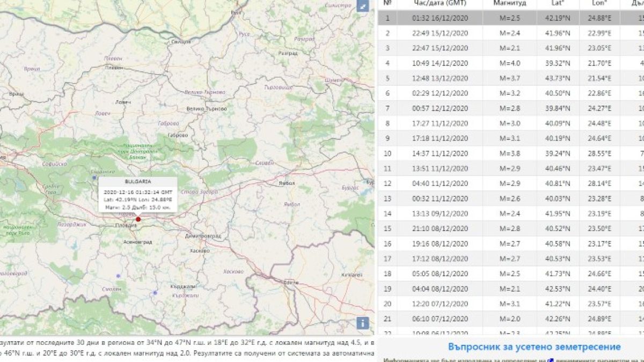Select the row dated 22:49 15/12/2020
This screenshot has height=362, width=644.
coord(511,33)
